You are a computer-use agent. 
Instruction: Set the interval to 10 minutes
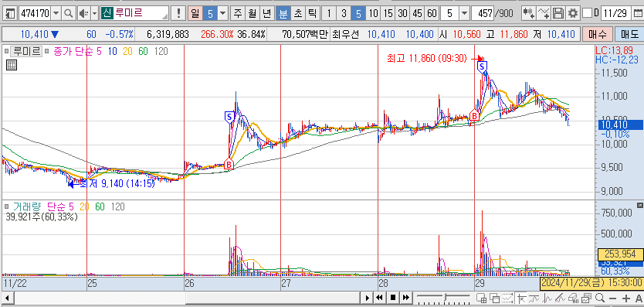point(373,14)
